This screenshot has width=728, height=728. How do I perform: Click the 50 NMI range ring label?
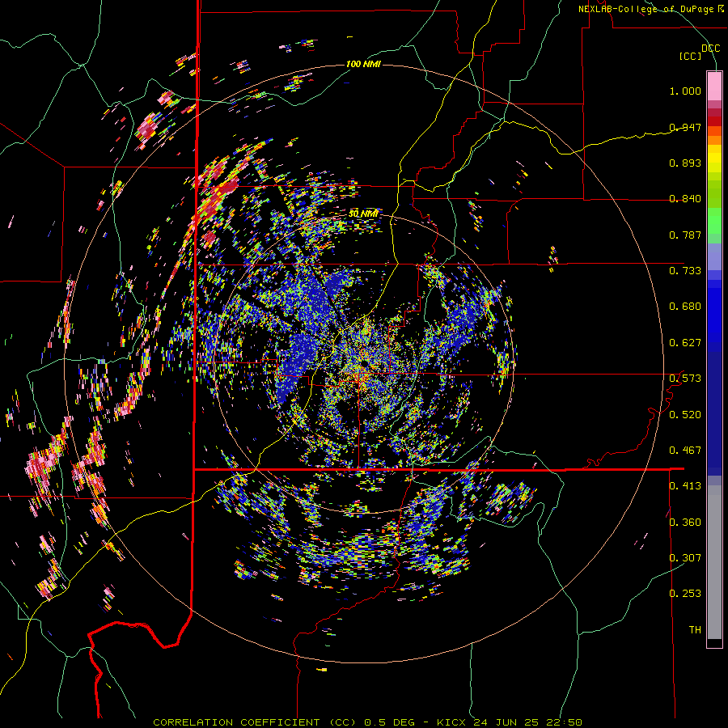(x=363, y=214)
